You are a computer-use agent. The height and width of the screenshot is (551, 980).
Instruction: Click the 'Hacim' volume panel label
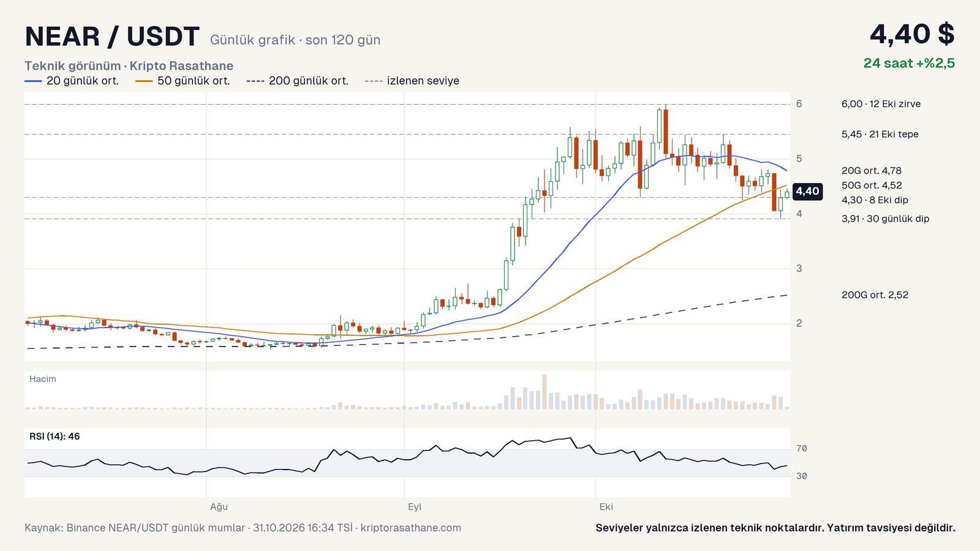(43, 379)
